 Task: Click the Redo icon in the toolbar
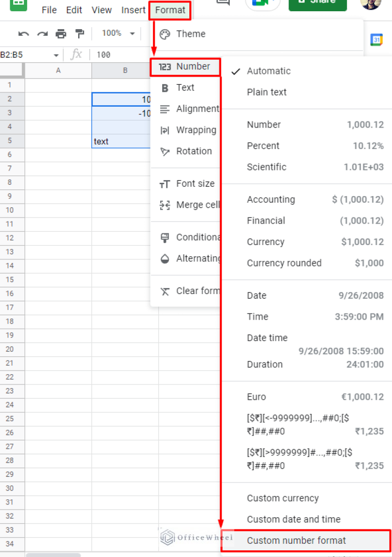(x=42, y=33)
